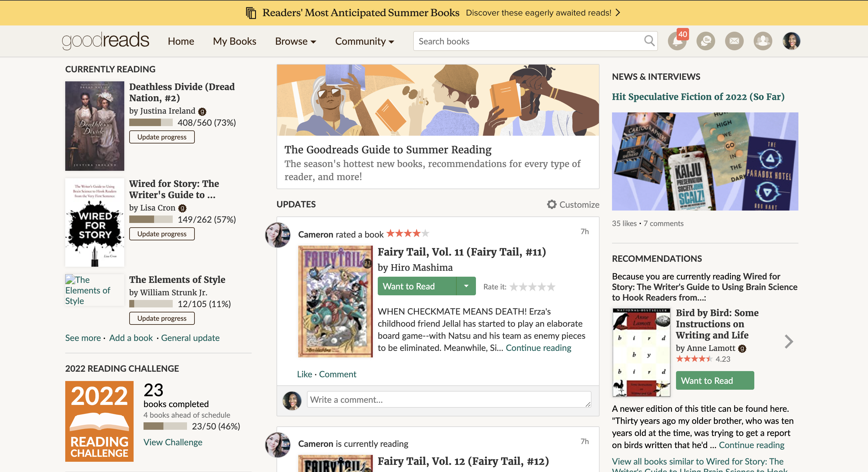Screen dimensions: 868x472
Task: Click the Customize gear icon
Action: click(552, 205)
